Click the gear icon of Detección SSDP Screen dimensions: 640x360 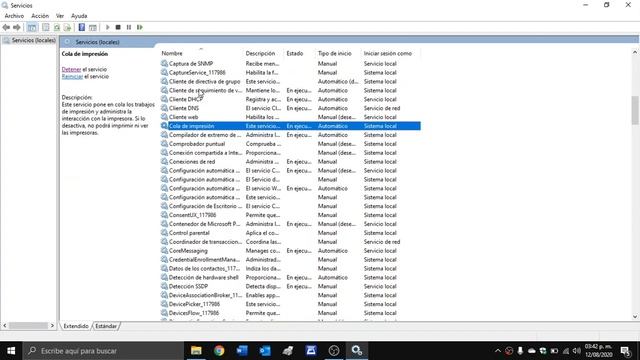pos(164,286)
